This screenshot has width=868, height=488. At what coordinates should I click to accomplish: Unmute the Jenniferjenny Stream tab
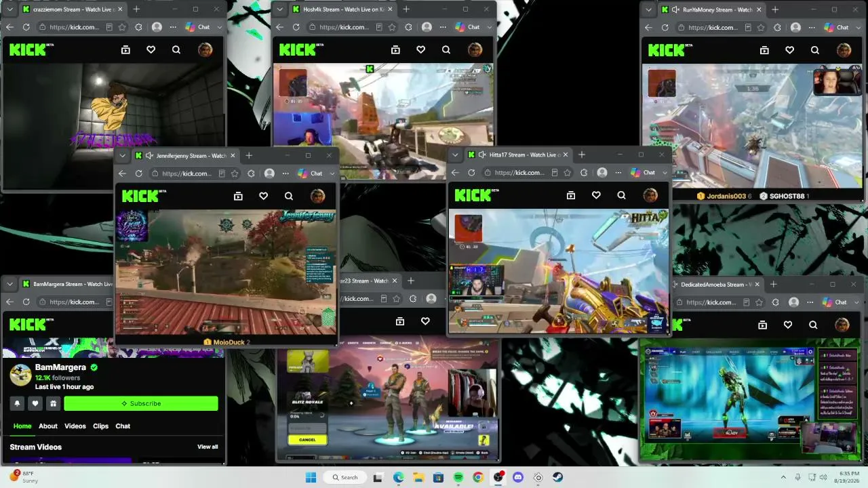click(149, 155)
